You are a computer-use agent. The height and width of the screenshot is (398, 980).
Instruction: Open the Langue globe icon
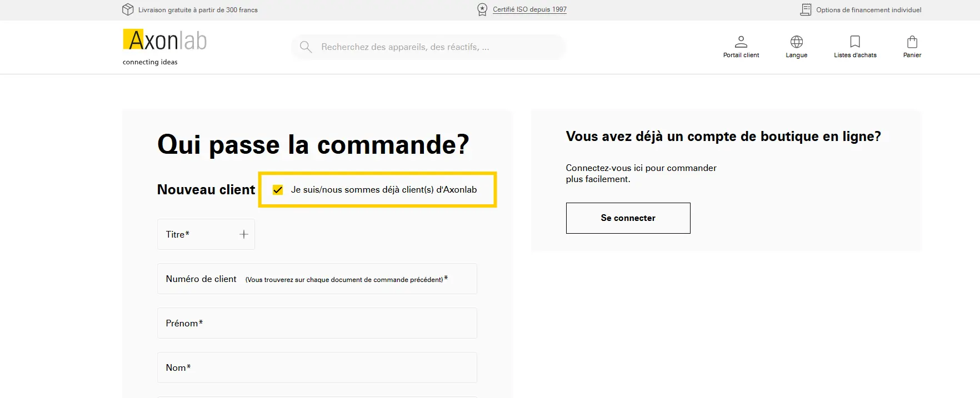tap(796, 42)
